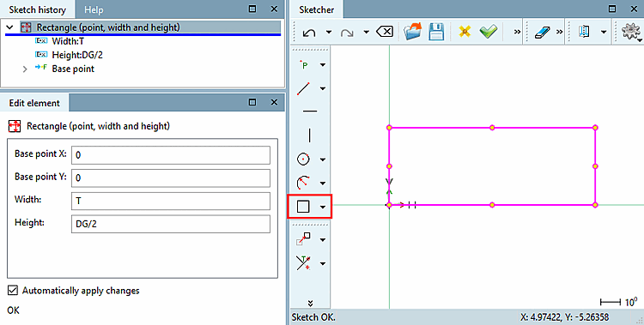Select the Rectangle tool
644x325 pixels.
pos(303,207)
